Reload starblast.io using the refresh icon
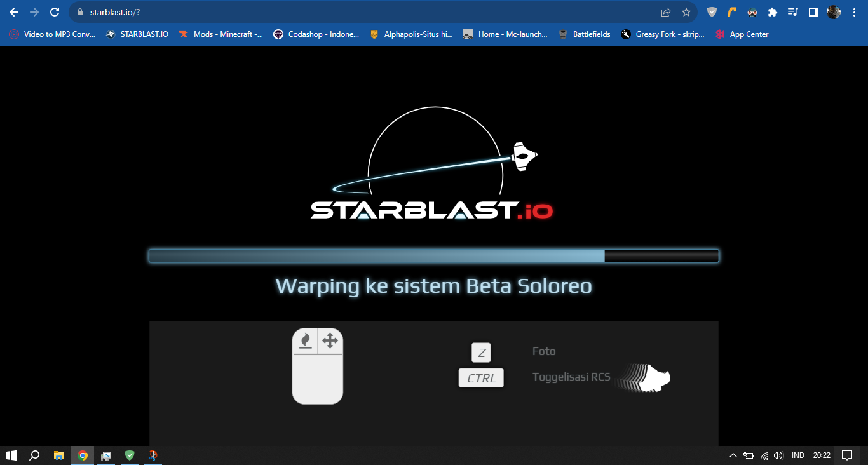This screenshot has height=465, width=868. pyautogui.click(x=55, y=11)
